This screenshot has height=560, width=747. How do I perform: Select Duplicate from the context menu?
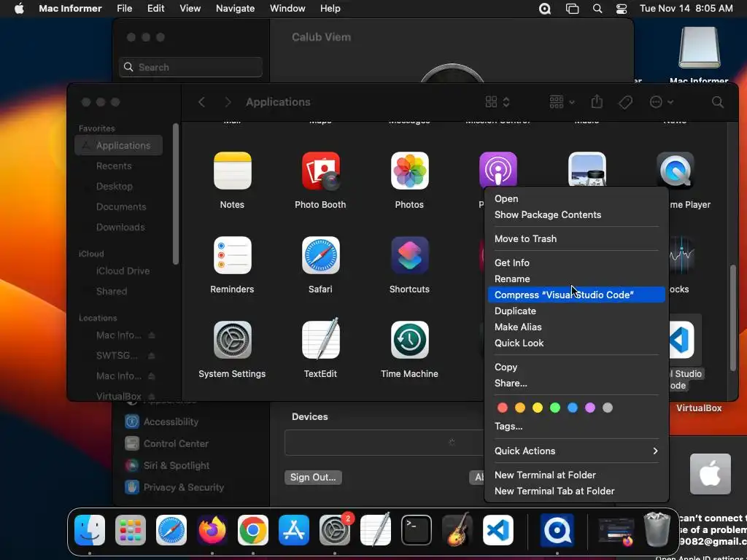coord(576,311)
